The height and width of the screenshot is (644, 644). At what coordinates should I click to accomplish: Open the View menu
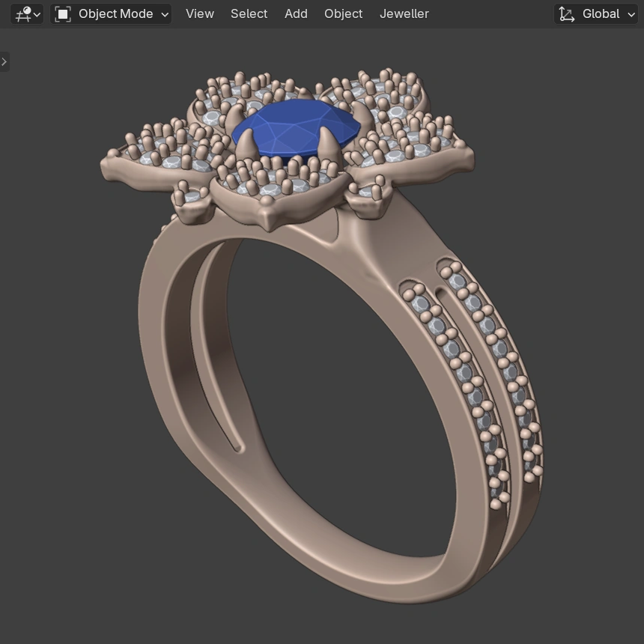[x=200, y=14]
